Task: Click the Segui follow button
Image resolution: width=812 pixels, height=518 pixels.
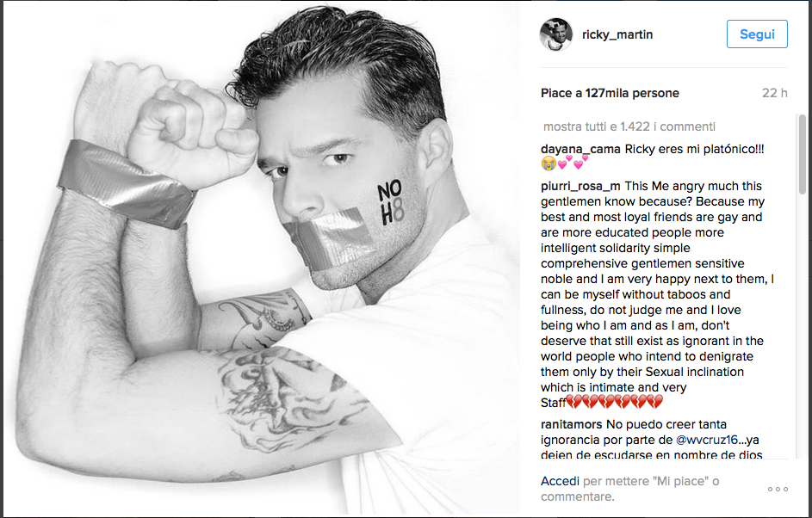Action: pyautogui.click(x=757, y=34)
